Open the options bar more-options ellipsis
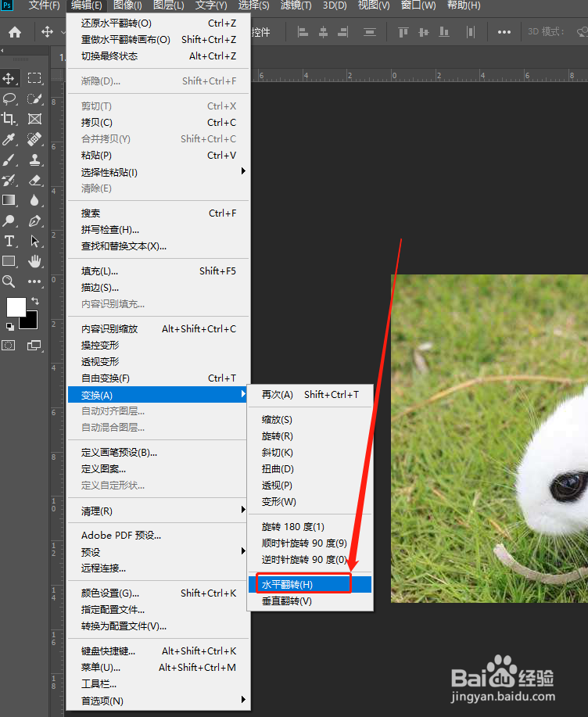The height and width of the screenshot is (717, 588). click(504, 32)
